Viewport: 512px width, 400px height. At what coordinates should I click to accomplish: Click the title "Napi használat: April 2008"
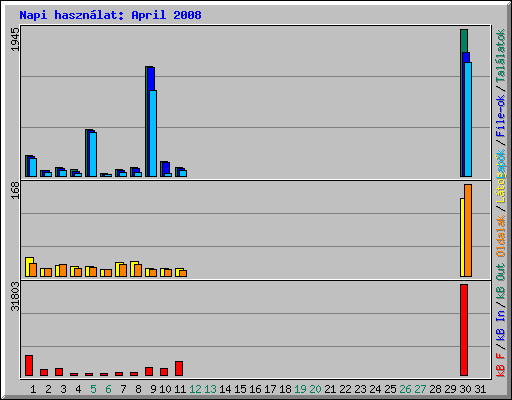(110, 15)
